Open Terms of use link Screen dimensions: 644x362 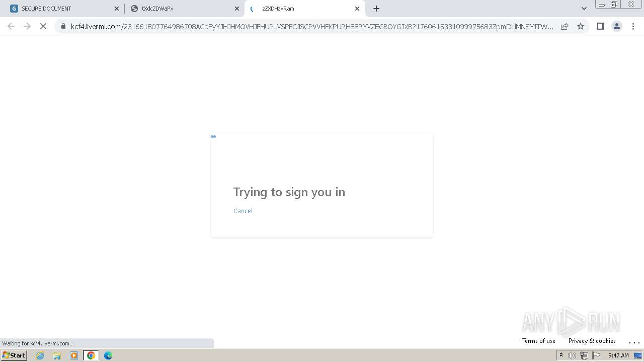(x=539, y=341)
